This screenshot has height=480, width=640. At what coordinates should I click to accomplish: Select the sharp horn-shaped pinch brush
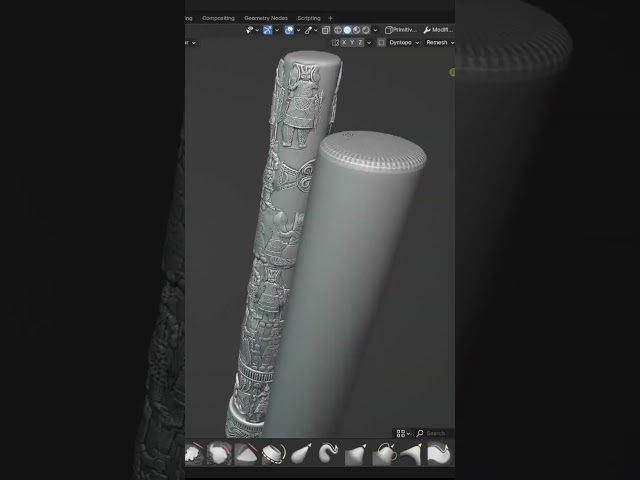[x=411, y=453]
